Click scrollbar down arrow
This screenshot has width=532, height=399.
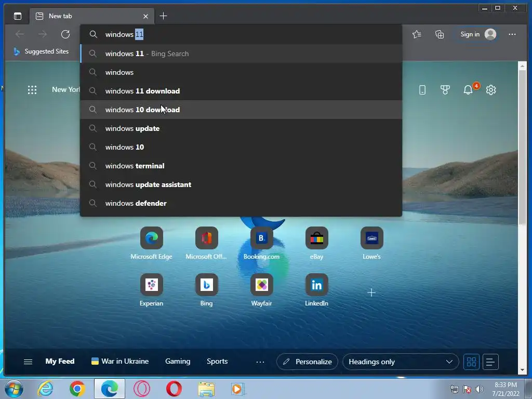tap(522, 370)
